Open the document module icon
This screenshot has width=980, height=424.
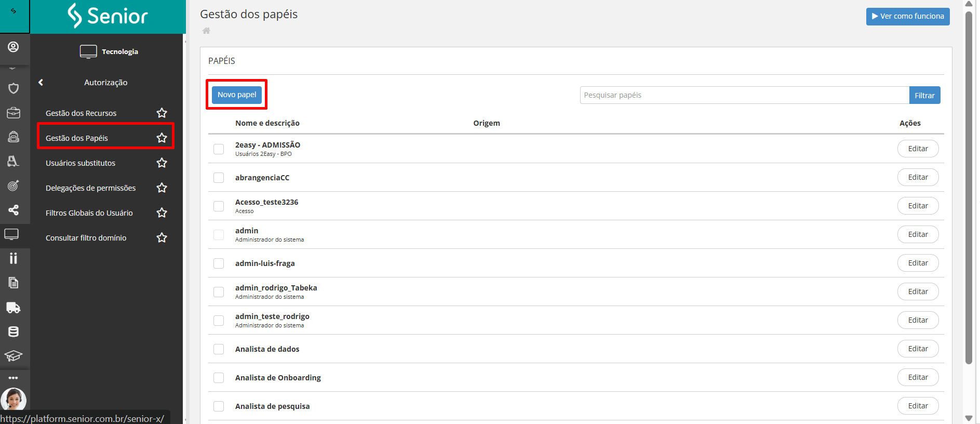pos(14,283)
